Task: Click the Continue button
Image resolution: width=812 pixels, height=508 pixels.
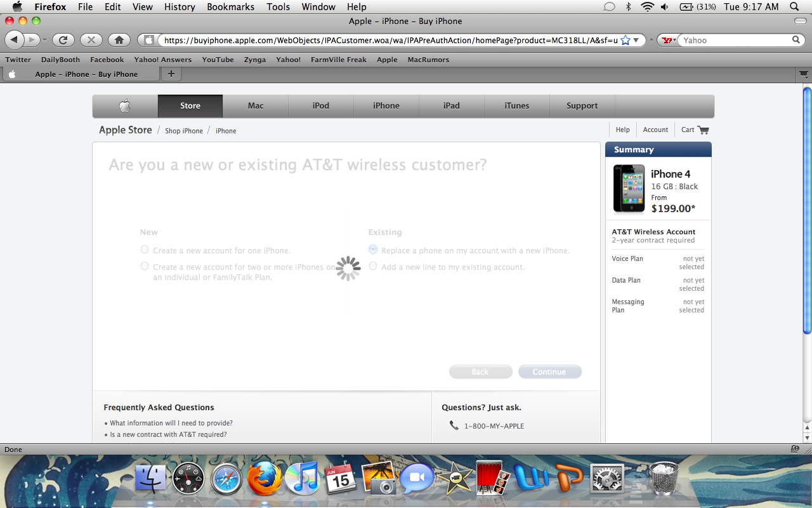Action: point(549,372)
